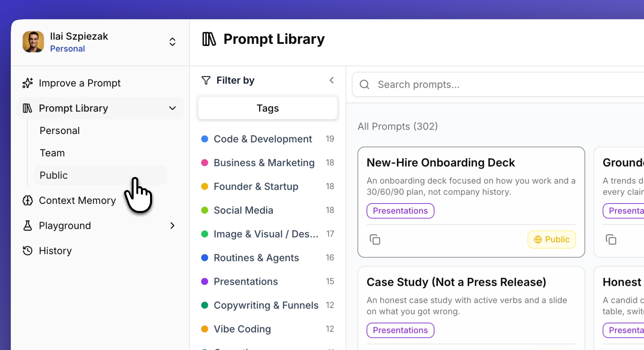The width and height of the screenshot is (644, 350).
Task: Select the Public library item
Action: pyautogui.click(x=100, y=176)
